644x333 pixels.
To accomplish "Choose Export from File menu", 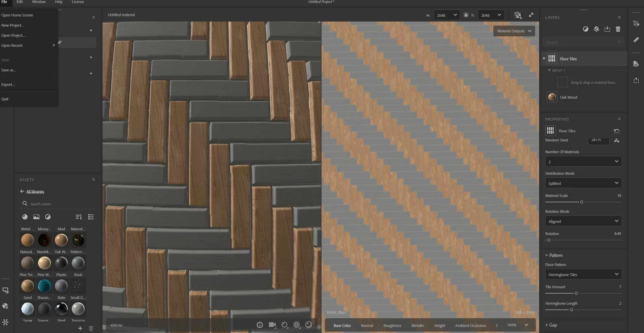I will click(8, 85).
